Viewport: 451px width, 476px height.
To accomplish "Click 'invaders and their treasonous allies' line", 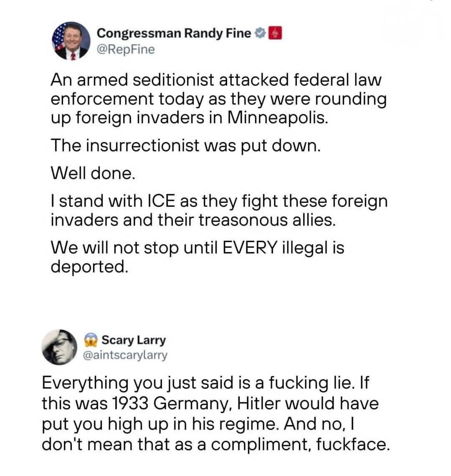I will pos(193,219).
